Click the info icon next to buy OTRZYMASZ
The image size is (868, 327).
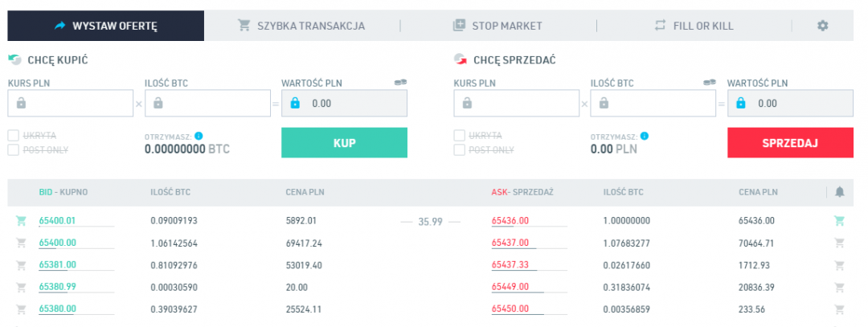(199, 137)
